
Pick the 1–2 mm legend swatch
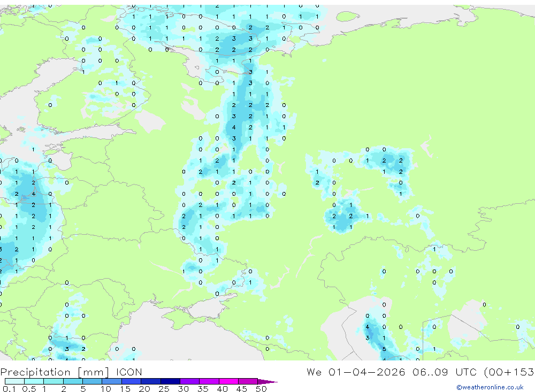tap(53, 381)
